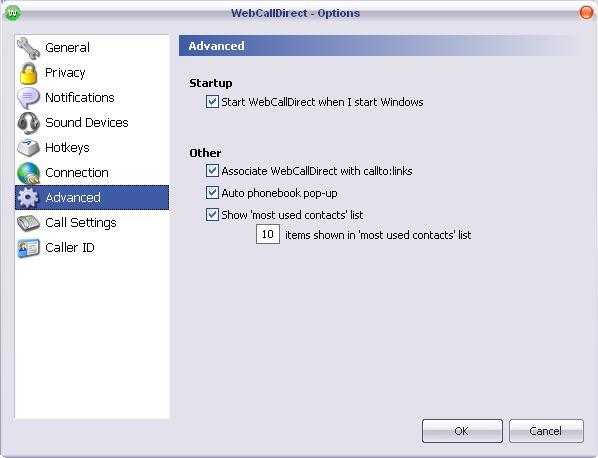Click the Startup section heading
Image resolution: width=598 pixels, height=458 pixels.
pos(211,83)
